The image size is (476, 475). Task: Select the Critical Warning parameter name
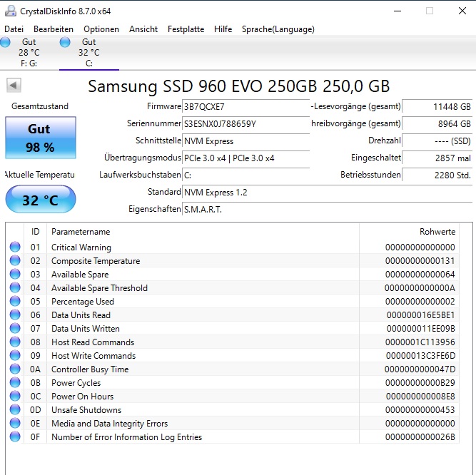pos(81,247)
